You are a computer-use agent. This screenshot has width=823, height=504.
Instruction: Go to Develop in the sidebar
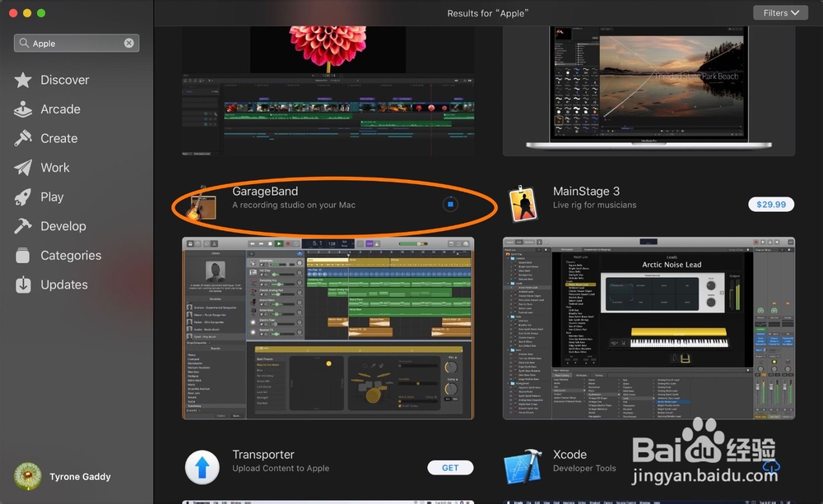click(63, 226)
